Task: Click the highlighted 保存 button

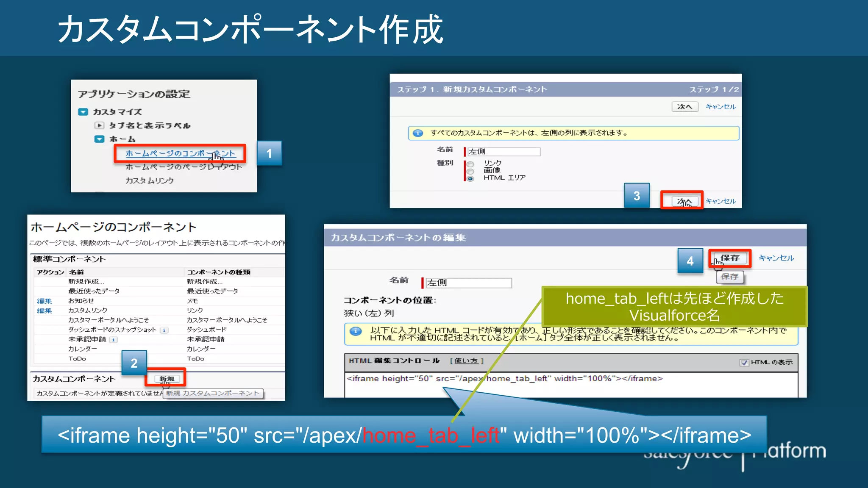Action: (x=729, y=258)
